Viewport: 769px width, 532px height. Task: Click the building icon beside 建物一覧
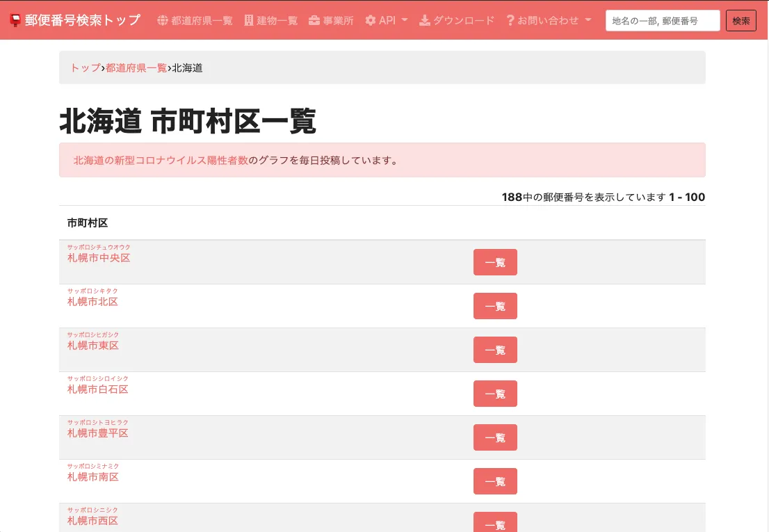249,20
